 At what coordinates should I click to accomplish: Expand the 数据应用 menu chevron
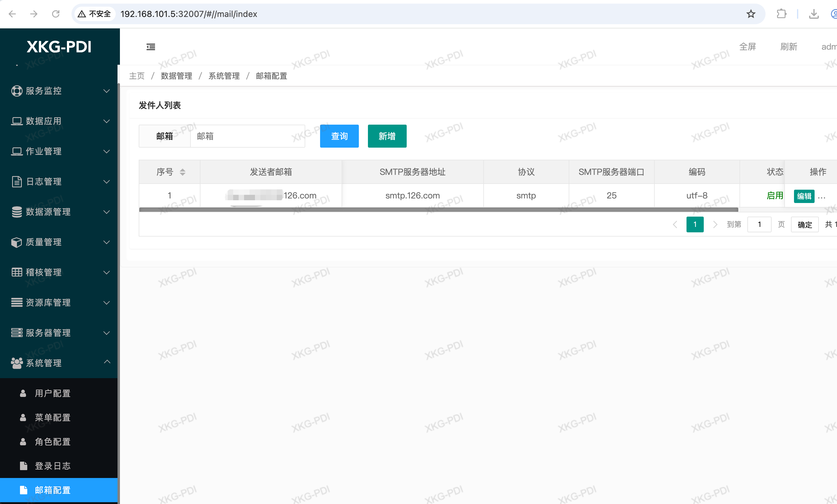(107, 121)
